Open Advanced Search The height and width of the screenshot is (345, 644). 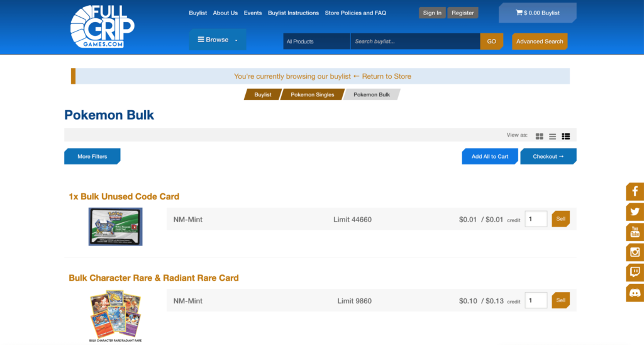pos(540,41)
